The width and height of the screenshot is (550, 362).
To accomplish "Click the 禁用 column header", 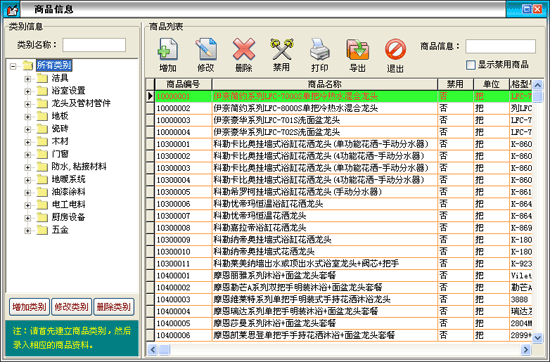I will [455, 84].
